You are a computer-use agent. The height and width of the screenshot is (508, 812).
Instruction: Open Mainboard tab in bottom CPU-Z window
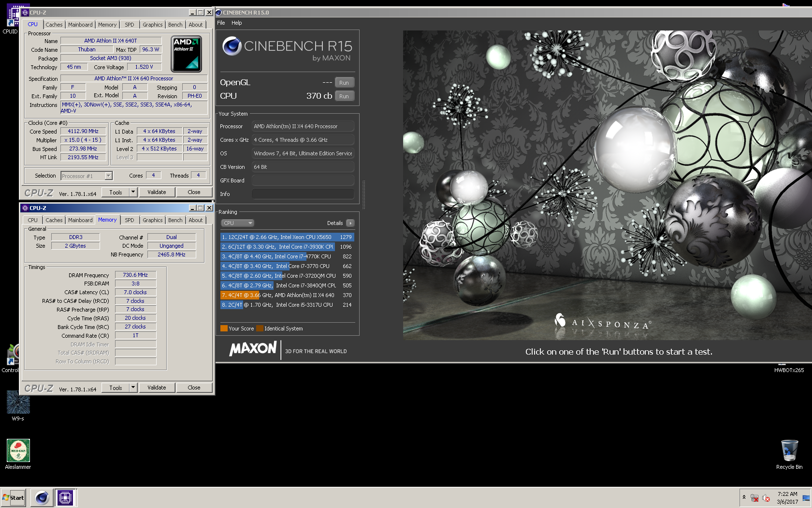[x=80, y=220]
